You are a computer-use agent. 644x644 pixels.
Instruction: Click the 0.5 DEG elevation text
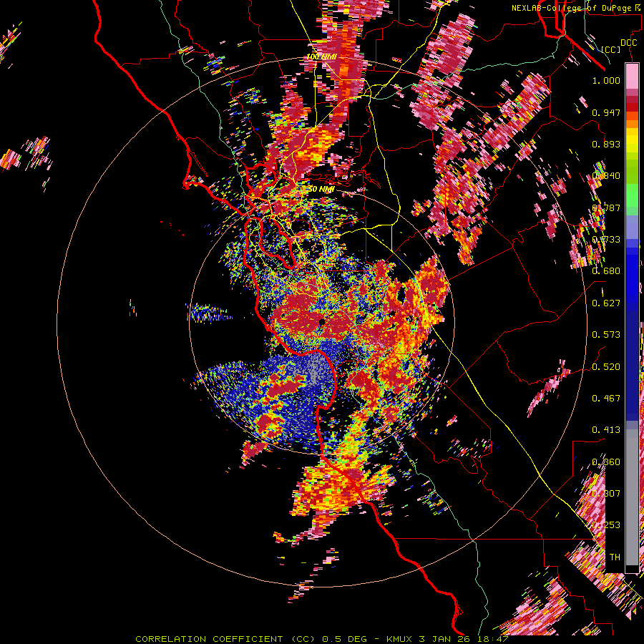(x=344, y=639)
